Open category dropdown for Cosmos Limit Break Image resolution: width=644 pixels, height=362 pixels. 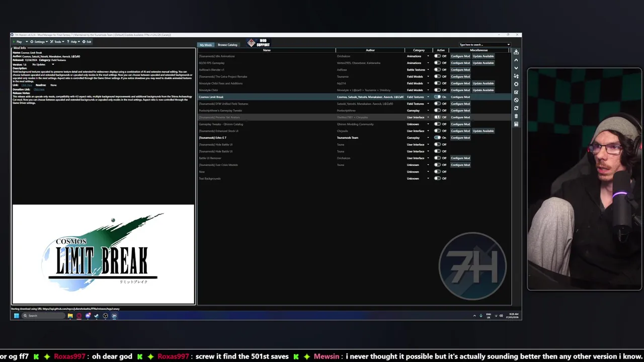pyautogui.click(x=428, y=97)
